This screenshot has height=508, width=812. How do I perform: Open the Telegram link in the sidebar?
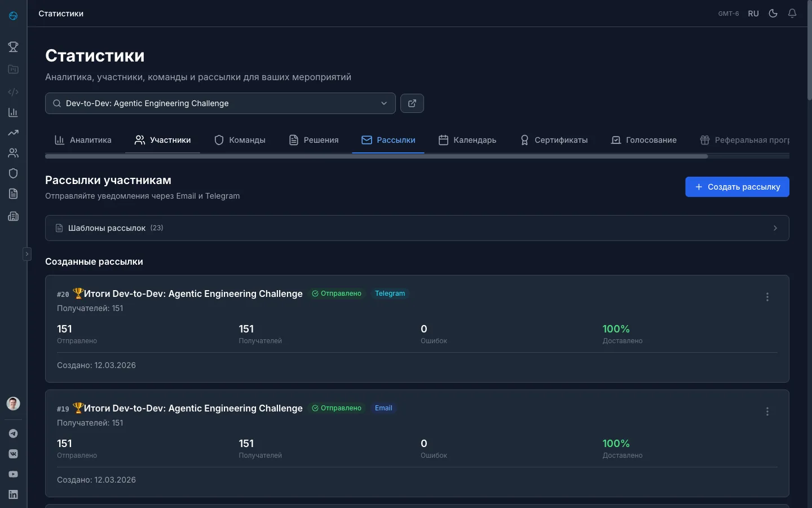(x=13, y=433)
